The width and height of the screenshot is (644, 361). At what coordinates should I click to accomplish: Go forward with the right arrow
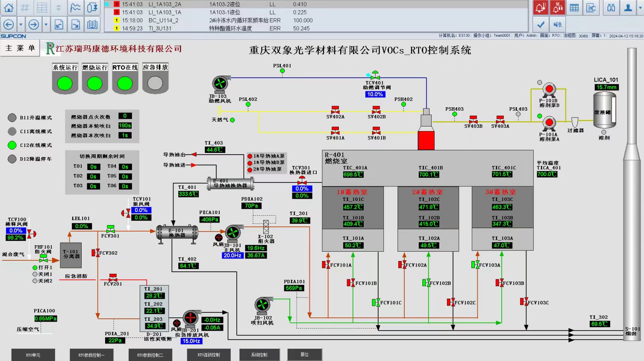[34, 24]
